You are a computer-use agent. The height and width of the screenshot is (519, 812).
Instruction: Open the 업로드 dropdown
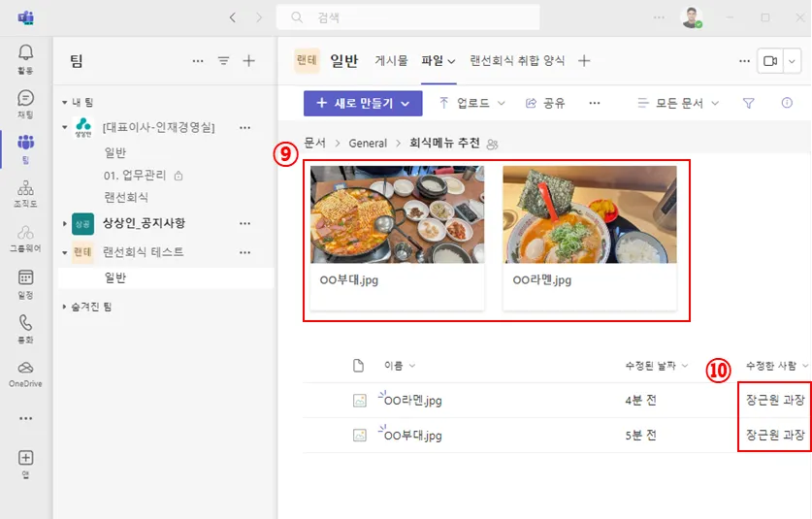coord(471,103)
